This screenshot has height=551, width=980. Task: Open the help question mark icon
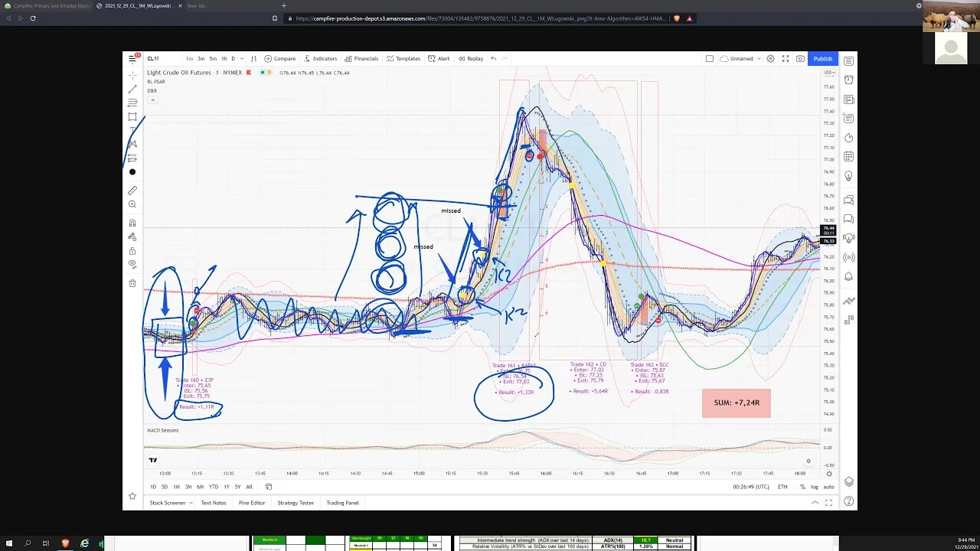(x=848, y=502)
